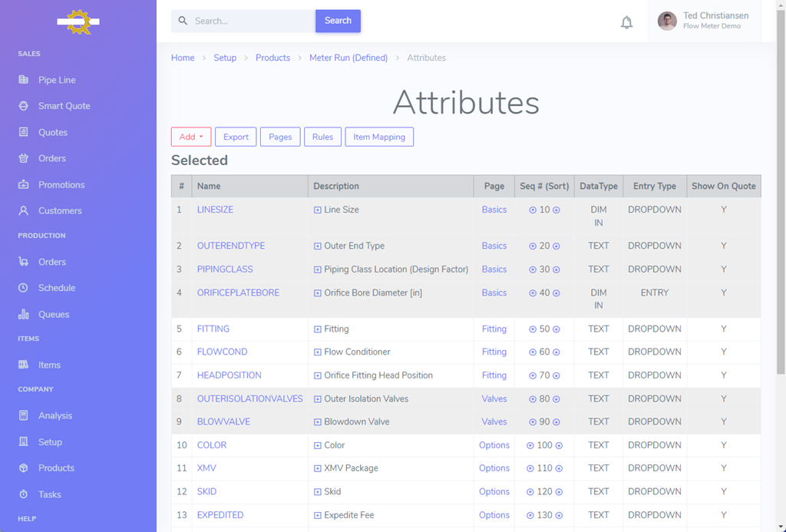Viewport: 786px width, 532px height.
Task: Select the Queues sidebar item
Action: click(x=54, y=315)
